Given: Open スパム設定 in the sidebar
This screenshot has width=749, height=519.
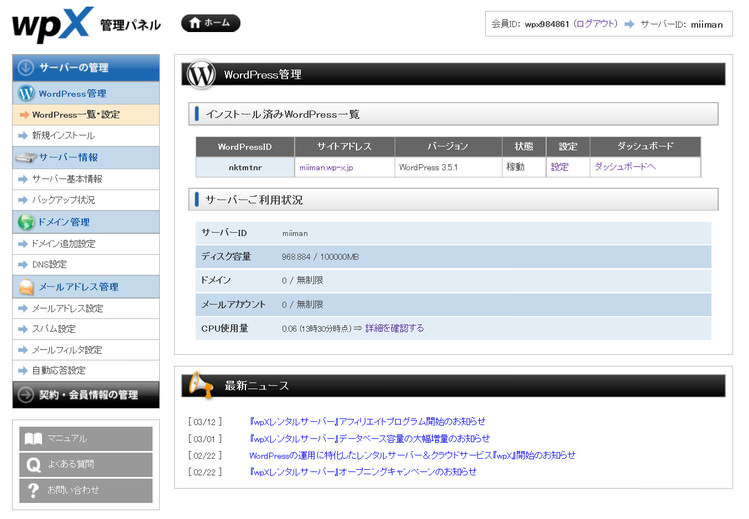Looking at the screenshot, I should pyautogui.click(x=86, y=329).
